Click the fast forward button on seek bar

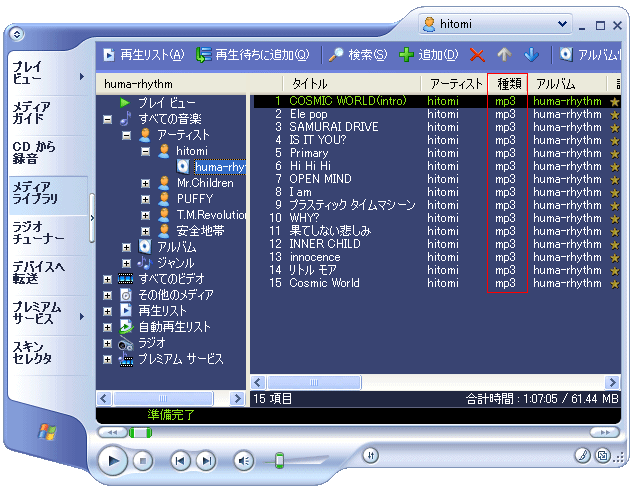(x=604, y=433)
